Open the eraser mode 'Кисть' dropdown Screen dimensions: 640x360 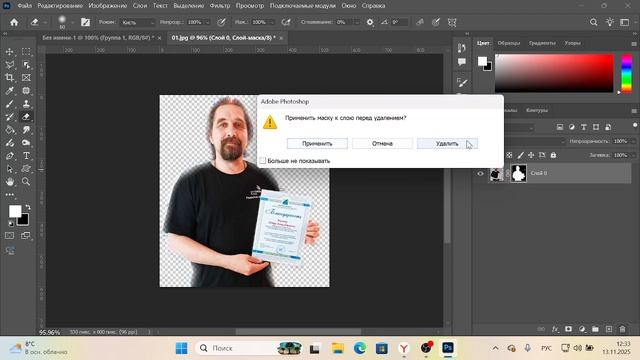coord(138,22)
